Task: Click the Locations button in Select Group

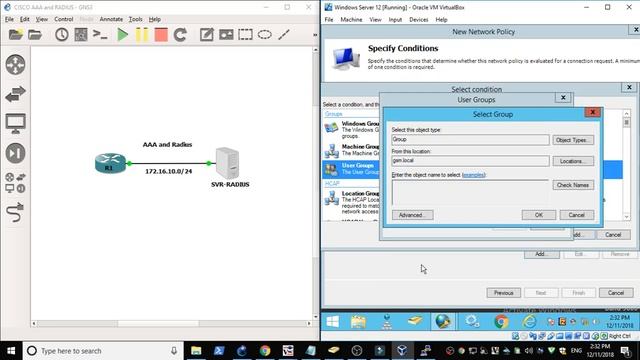Action: pos(573,161)
